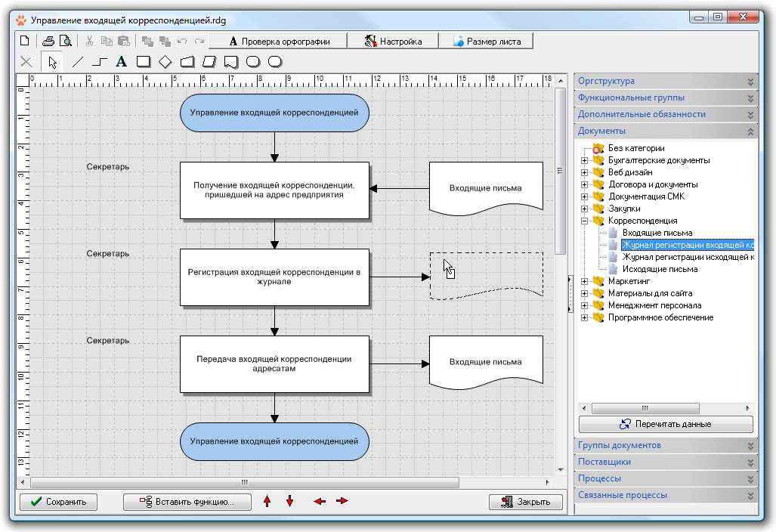Click the Cut scissors icon
Screen dimensions: 776x532
pos(90,41)
